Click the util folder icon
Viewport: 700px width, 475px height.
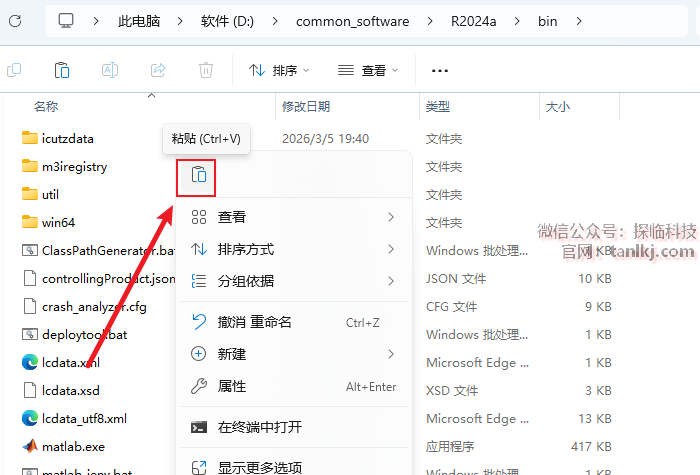(30, 194)
